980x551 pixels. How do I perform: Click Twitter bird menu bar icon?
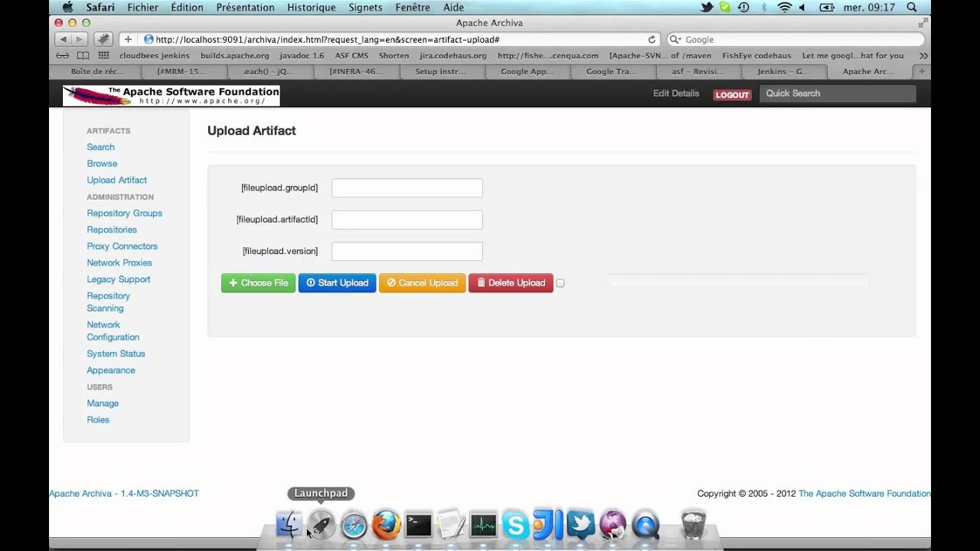[x=707, y=7]
